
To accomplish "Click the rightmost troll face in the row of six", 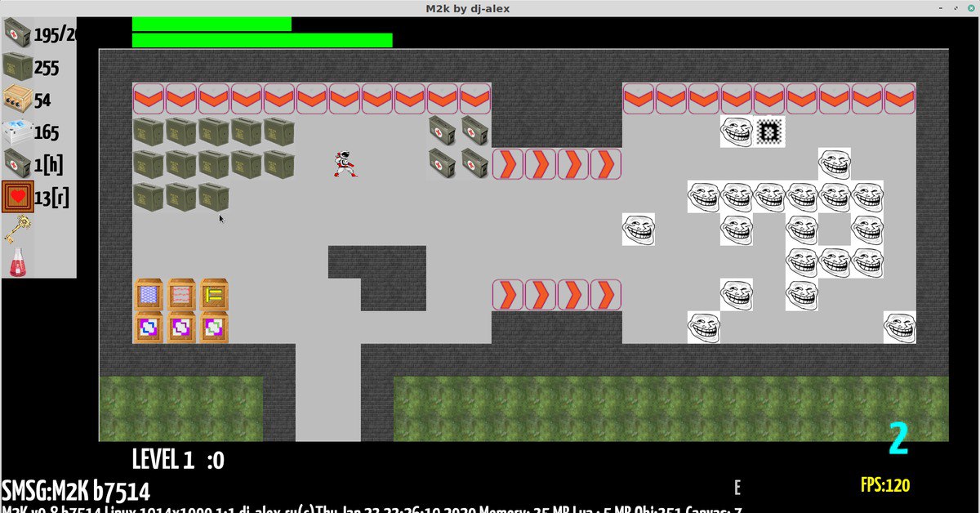I will pyautogui.click(x=867, y=197).
